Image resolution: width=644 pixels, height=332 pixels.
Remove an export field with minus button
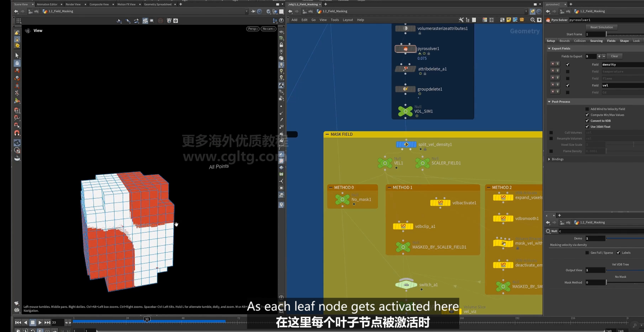[604, 56]
